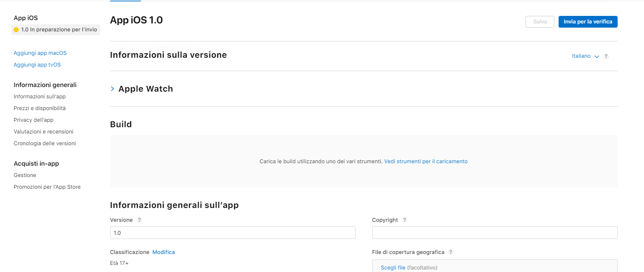
Task: Open Informazioni sull'app in sidebar
Action: (39, 97)
